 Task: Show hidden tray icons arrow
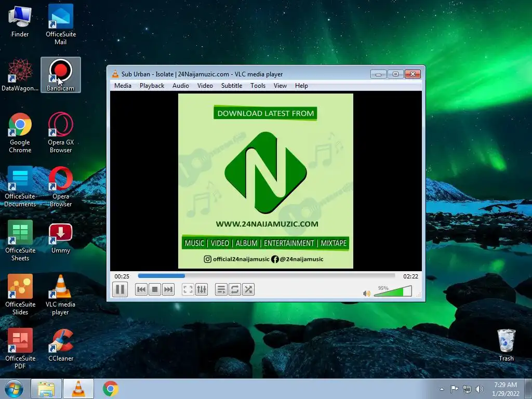pos(442,389)
